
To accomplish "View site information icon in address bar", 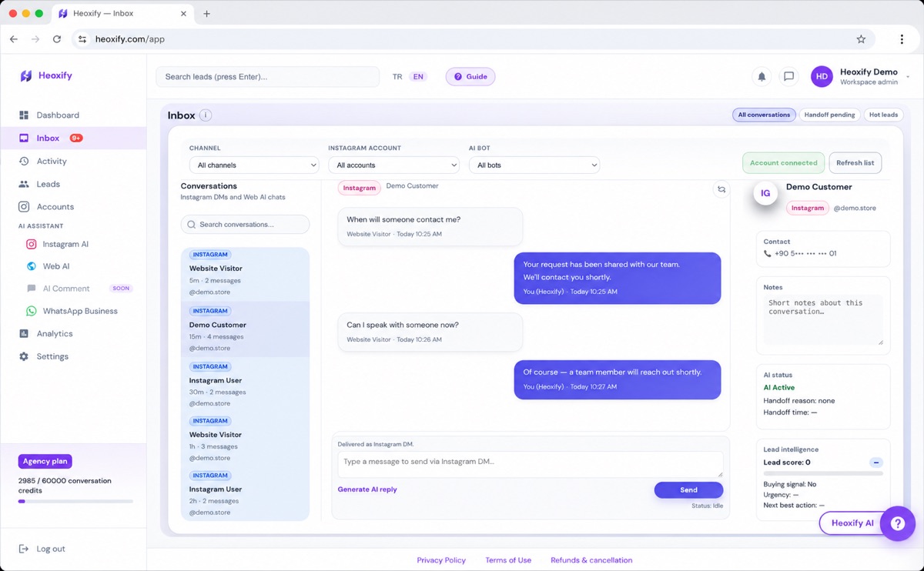I will [x=82, y=39].
